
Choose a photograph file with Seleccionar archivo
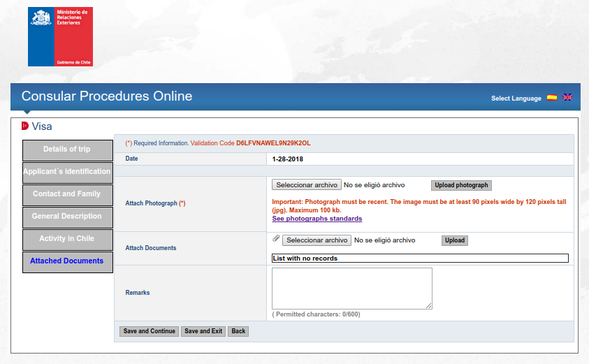click(x=307, y=185)
